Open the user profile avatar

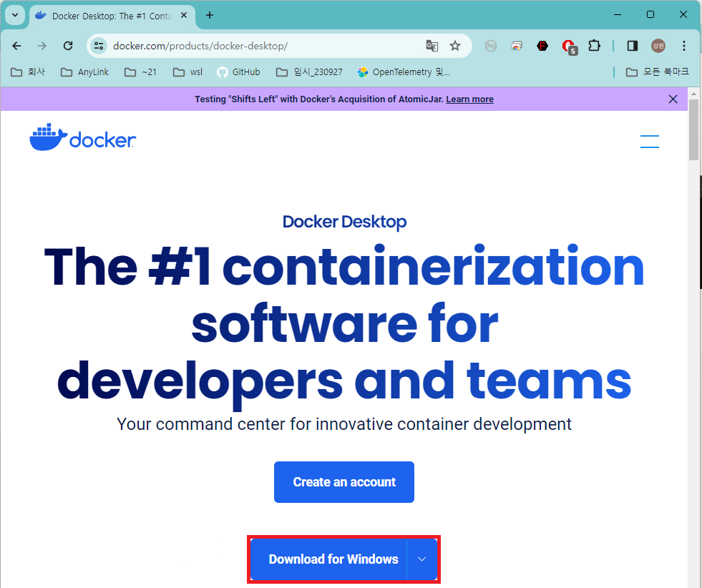tap(658, 46)
